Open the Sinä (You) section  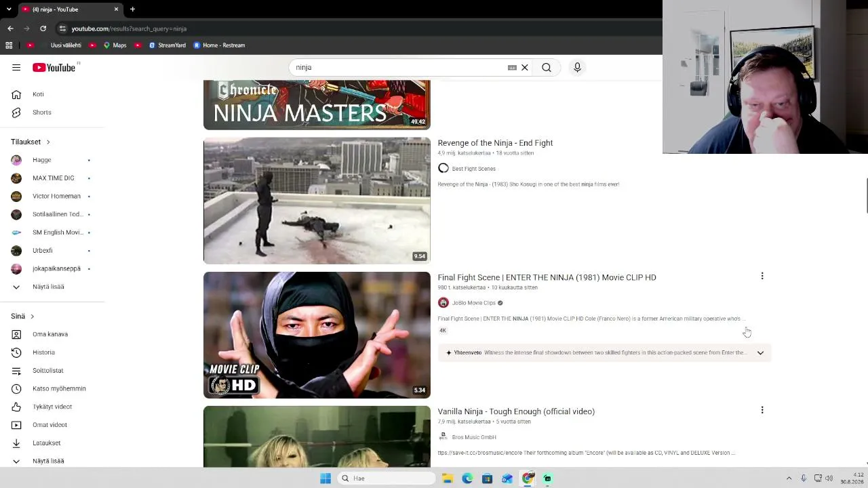(x=22, y=316)
